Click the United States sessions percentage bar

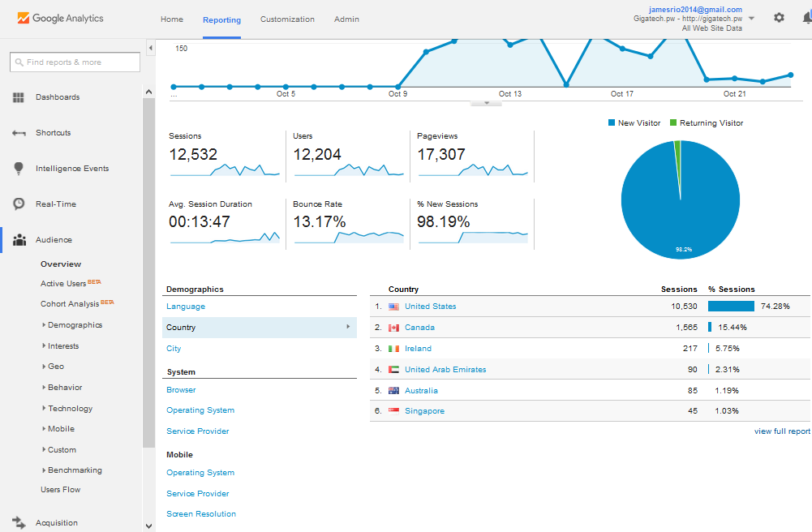(731, 307)
